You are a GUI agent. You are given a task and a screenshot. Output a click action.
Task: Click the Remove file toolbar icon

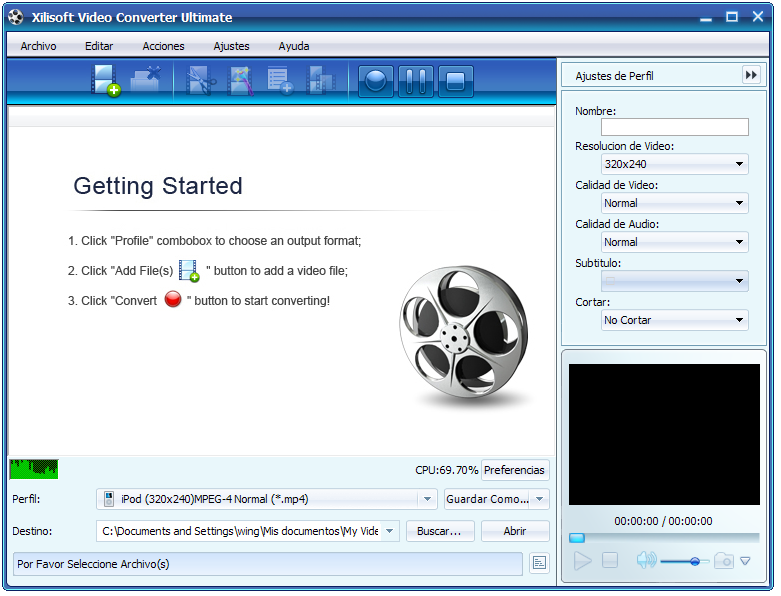(x=145, y=80)
